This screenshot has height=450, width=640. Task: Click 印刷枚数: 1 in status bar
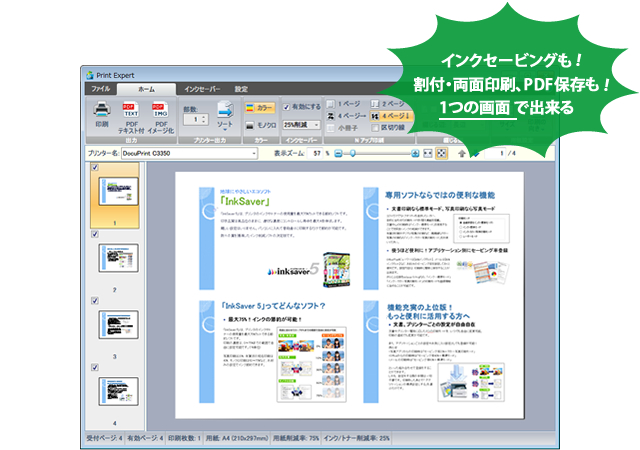point(184,438)
